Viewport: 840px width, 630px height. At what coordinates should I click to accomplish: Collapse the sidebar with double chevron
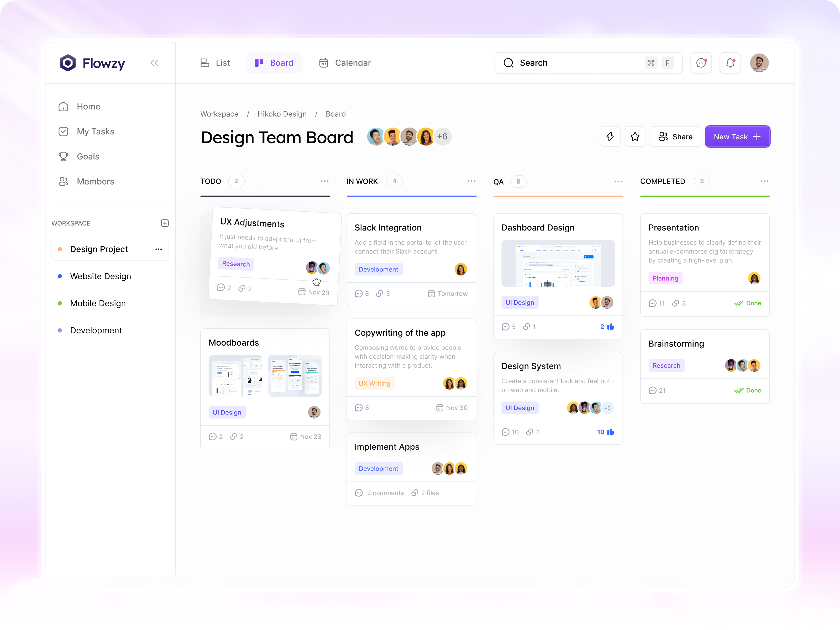(154, 63)
